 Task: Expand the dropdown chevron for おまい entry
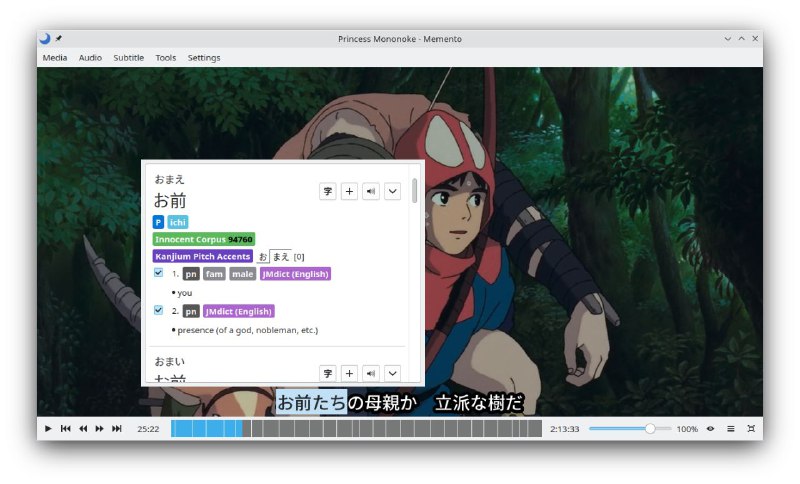coord(393,373)
